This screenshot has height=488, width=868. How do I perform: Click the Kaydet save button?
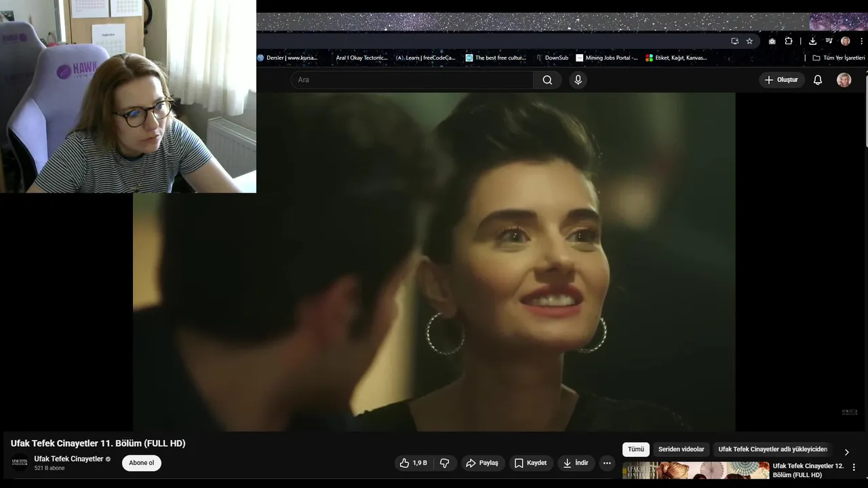[530, 463]
